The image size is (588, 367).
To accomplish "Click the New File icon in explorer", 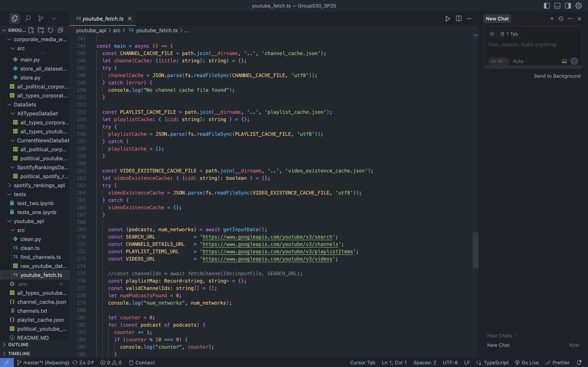I will pyautogui.click(x=31, y=30).
